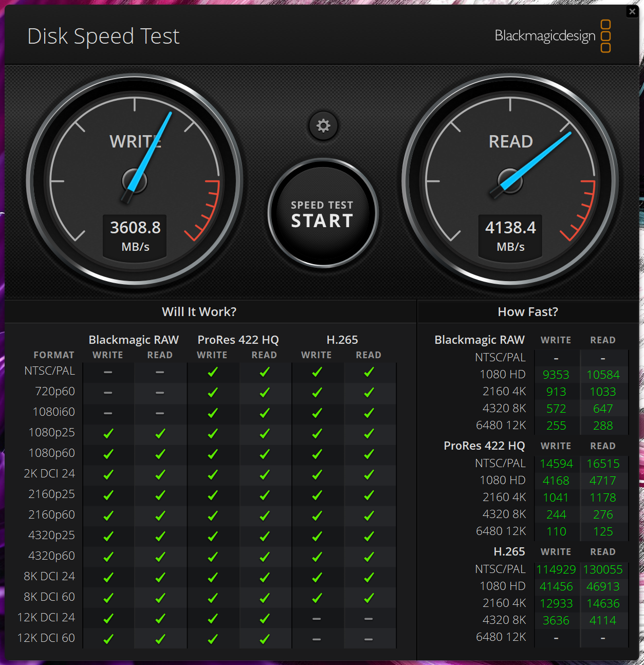Select the NTSC/PAL format row label
Screen dimensions: 644x665
pos(49,371)
